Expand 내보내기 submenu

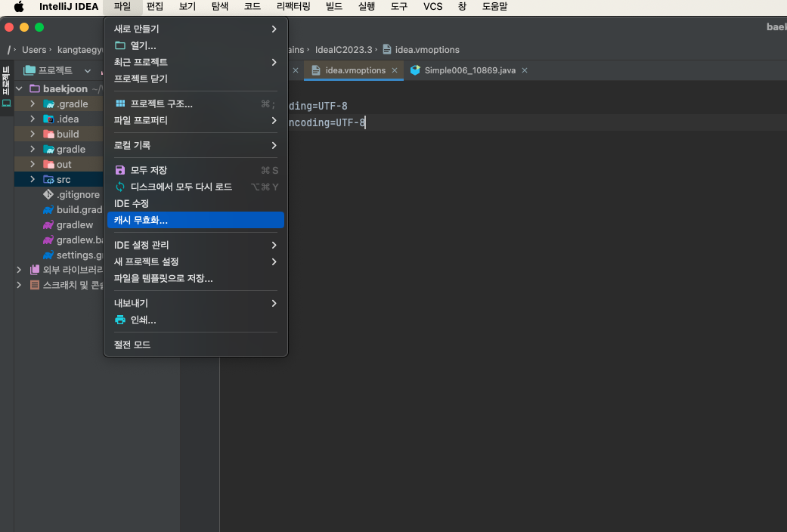pos(196,304)
